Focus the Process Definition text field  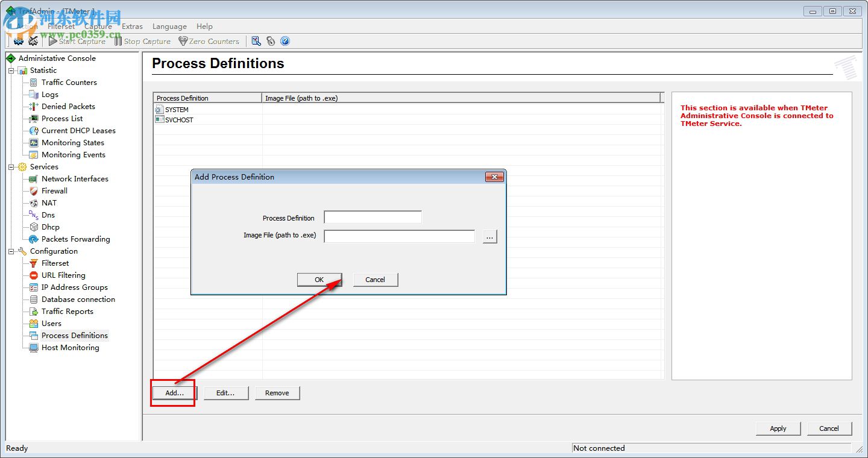click(373, 218)
